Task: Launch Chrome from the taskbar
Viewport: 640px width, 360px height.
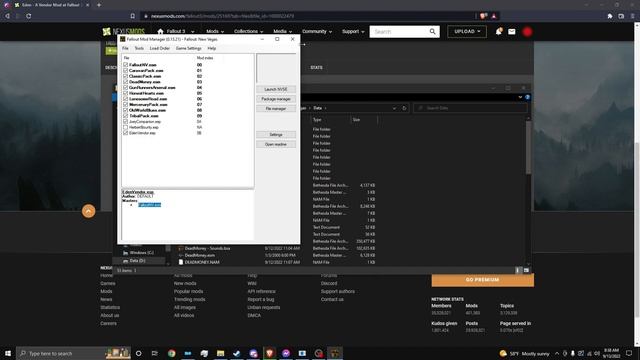Action: (171, 353)
